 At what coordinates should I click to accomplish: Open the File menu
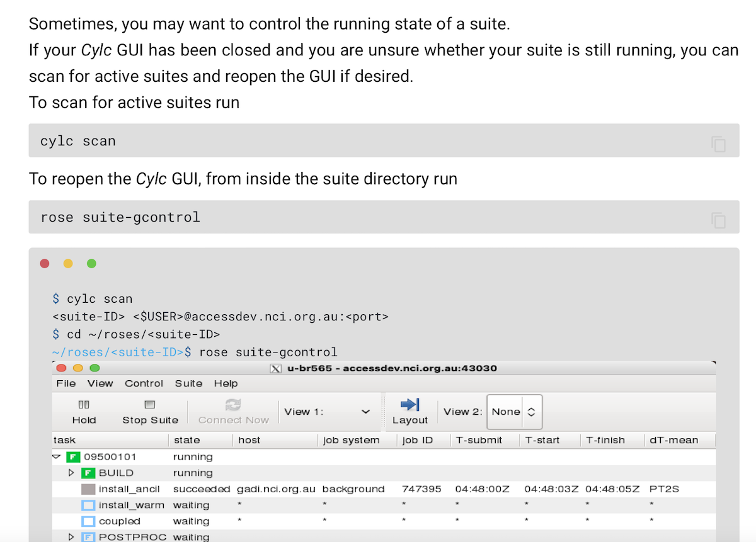pos(66,383)
